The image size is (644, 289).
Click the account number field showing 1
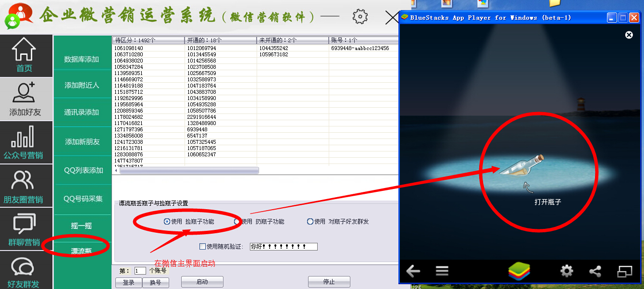(x=140, y=271)
